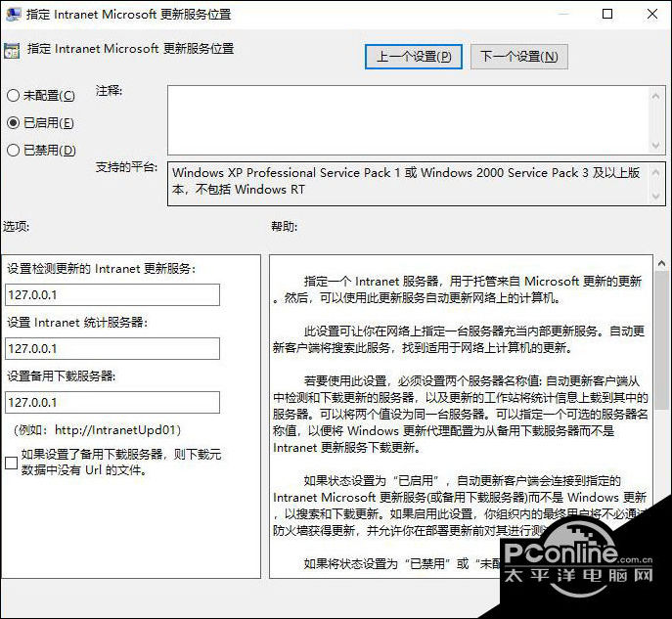
Task: Click the 下一个设置(N) button
Action: (519, 57)
